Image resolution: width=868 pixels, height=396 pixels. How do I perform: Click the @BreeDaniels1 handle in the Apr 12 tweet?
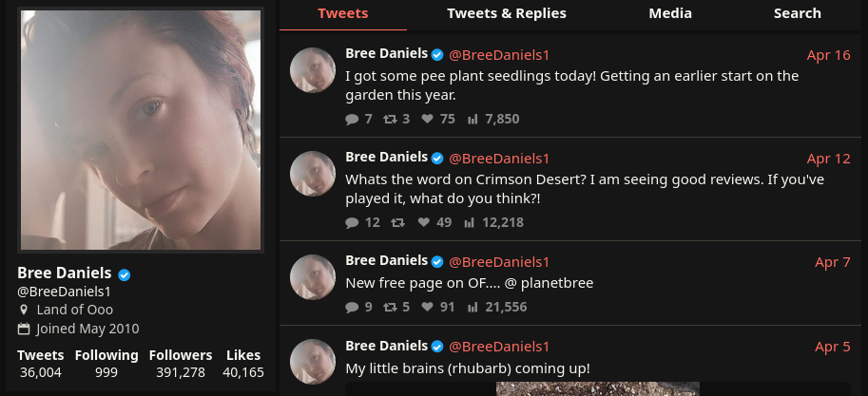498,159
